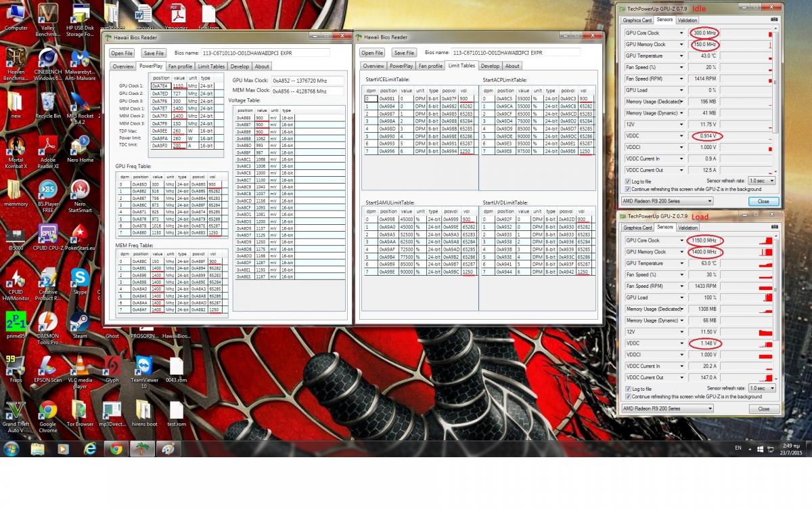Select the Hawaii Bios Reader taskbar button

pyautogui.click(x=141, y=448)
